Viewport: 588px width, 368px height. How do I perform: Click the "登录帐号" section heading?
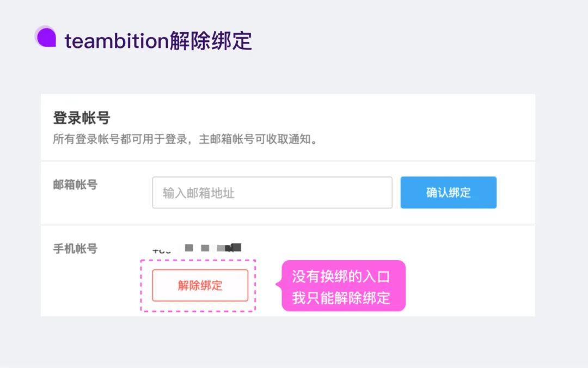(x=82, y=118)
